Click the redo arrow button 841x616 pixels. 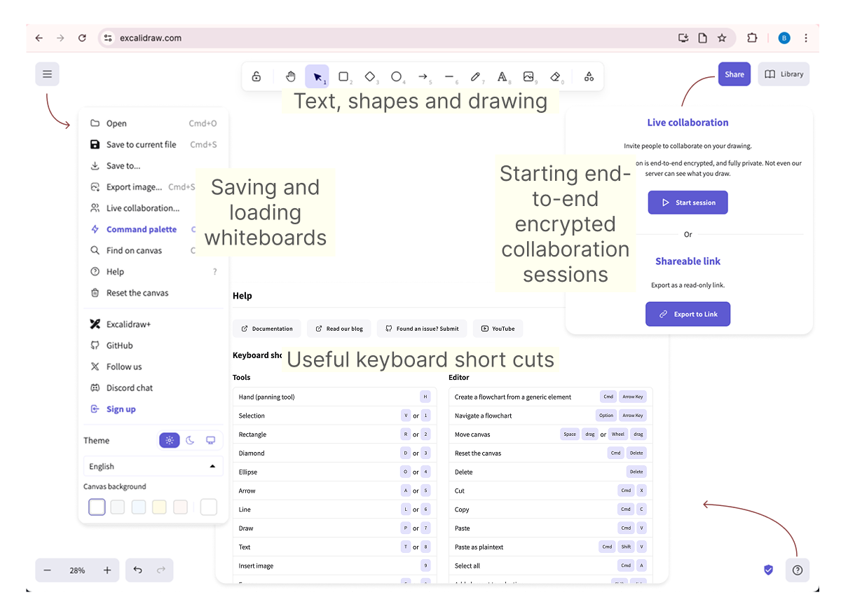[x=161, y=570]
